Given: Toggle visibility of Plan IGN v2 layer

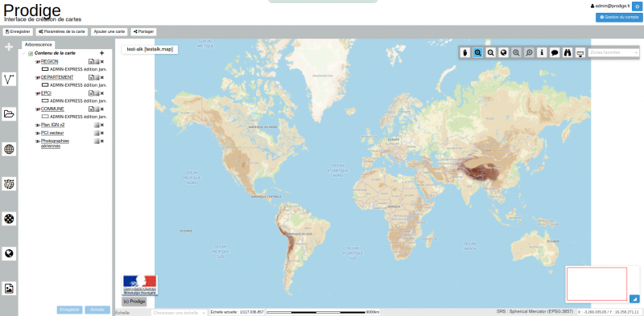Looking at the screenshot, I should pos(38,125).
